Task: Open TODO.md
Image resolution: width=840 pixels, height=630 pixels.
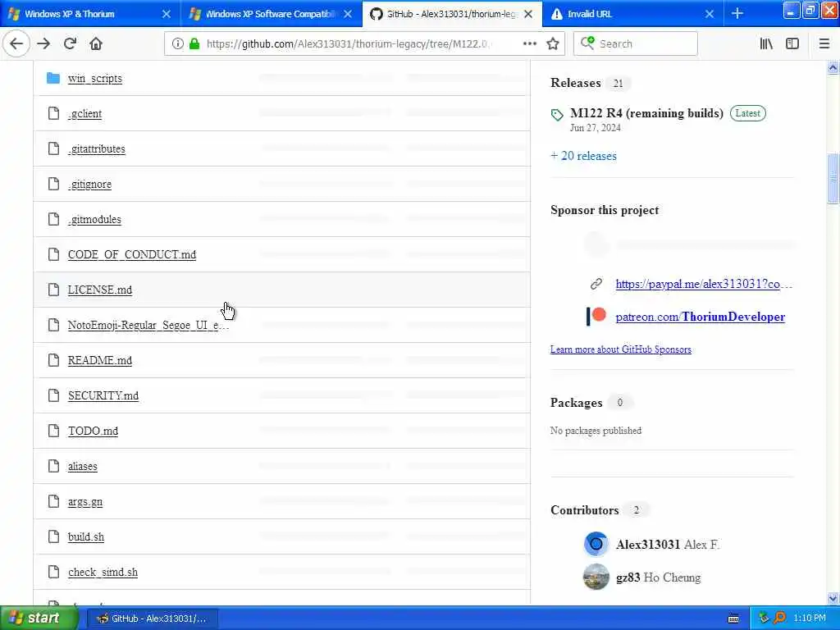Action: click(93, 431)
